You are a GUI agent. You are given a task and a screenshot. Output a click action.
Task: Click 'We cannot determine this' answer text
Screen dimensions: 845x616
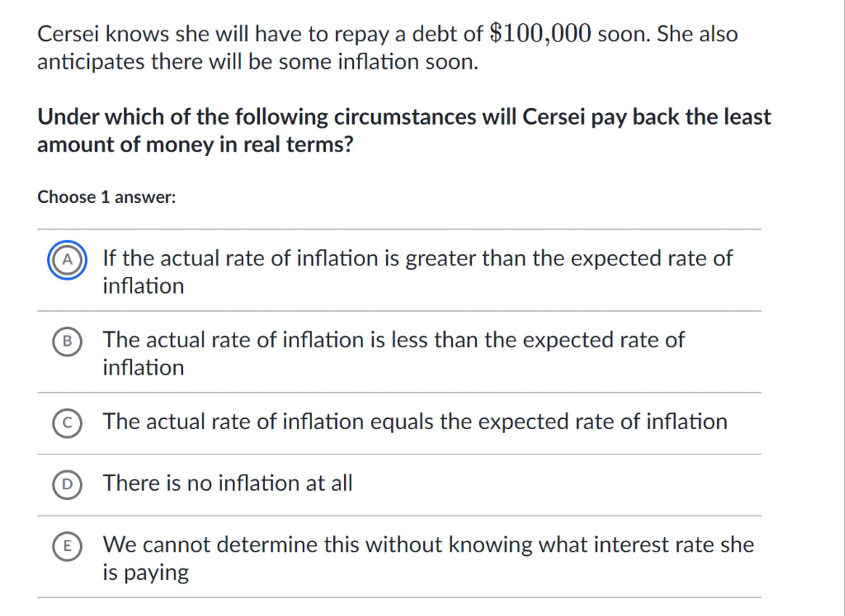[428, 545]
